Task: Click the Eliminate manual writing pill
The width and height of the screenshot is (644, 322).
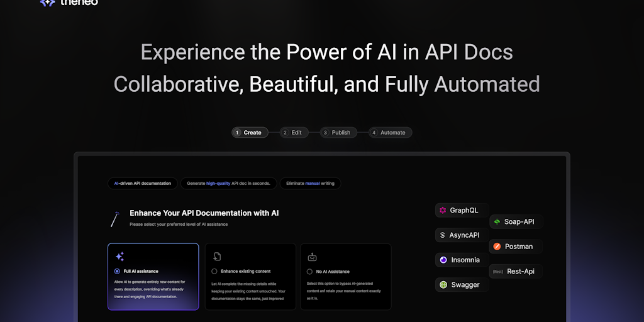Action: [310, 183]
